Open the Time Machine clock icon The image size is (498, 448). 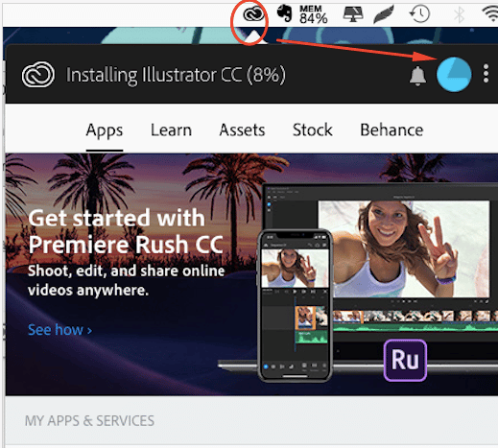pyautogui.click(x=419, y=14)
